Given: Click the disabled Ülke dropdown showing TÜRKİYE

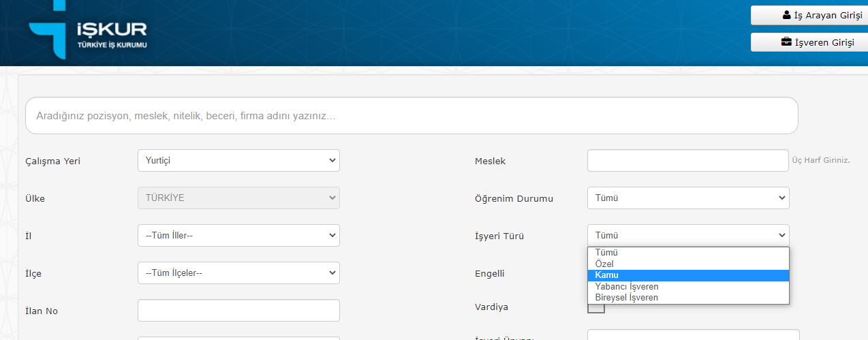Looking at the screenshot, I should (238, 198).
